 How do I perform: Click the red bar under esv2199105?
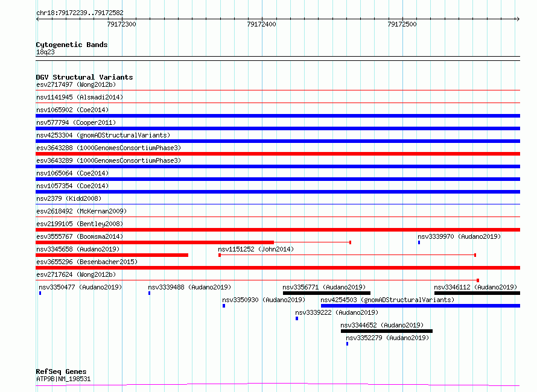(278, 230)
